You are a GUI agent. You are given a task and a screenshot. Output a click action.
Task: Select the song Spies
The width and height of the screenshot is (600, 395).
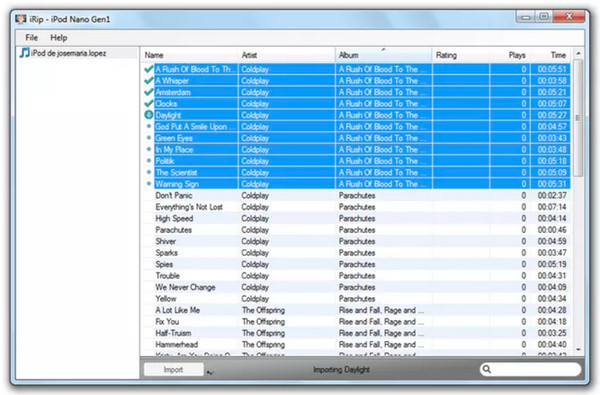(x=164, y=264)
